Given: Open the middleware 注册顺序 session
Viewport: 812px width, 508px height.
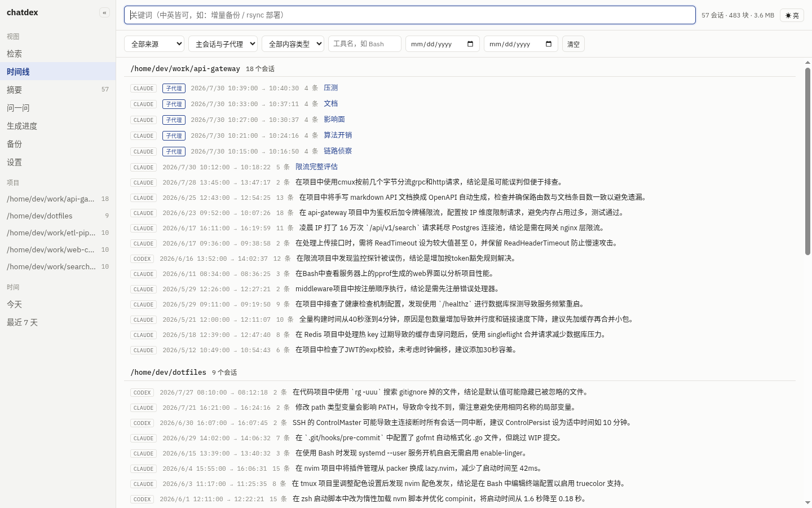Looking at the screenshot, I should (x=460, y=289).
